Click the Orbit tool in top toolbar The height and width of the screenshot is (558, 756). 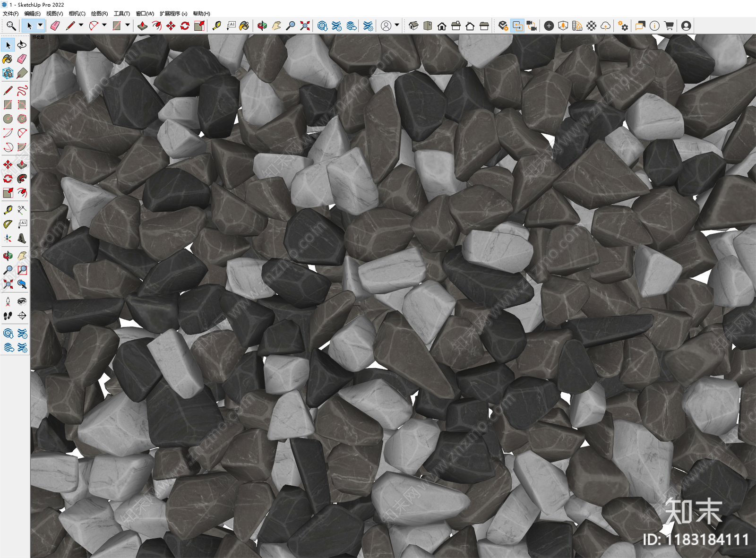262,26
